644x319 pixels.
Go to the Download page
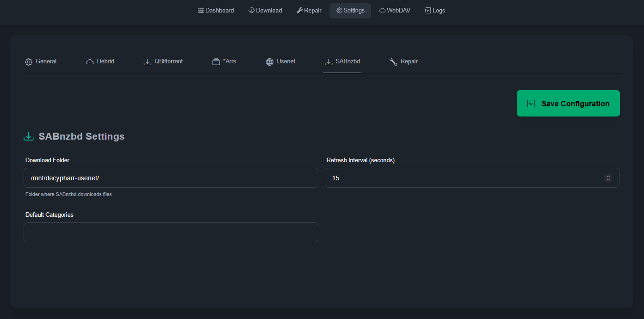[265, 11]
